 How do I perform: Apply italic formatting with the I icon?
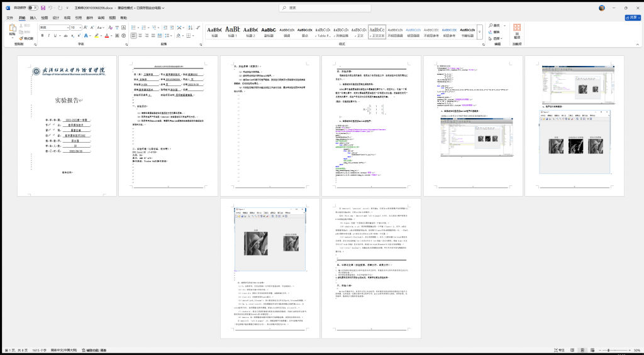49,36
